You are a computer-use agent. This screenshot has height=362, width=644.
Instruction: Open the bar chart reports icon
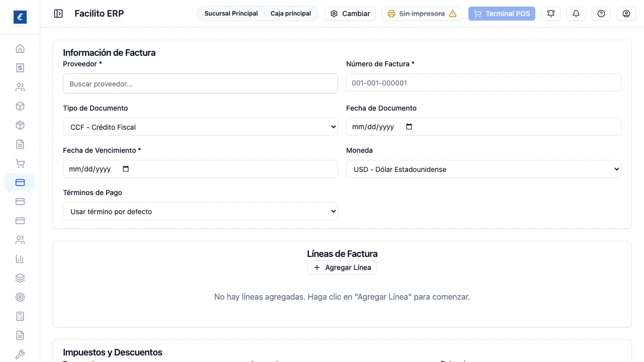point(20,259)
